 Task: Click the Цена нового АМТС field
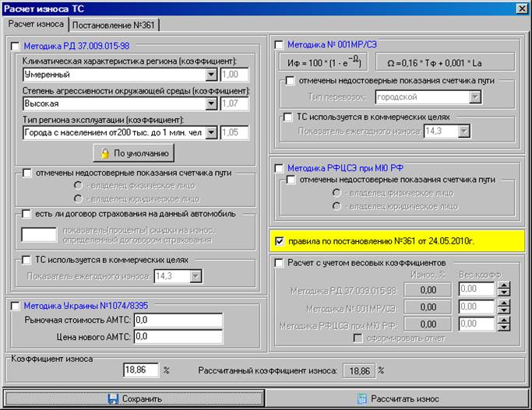[x=178, y=336]
